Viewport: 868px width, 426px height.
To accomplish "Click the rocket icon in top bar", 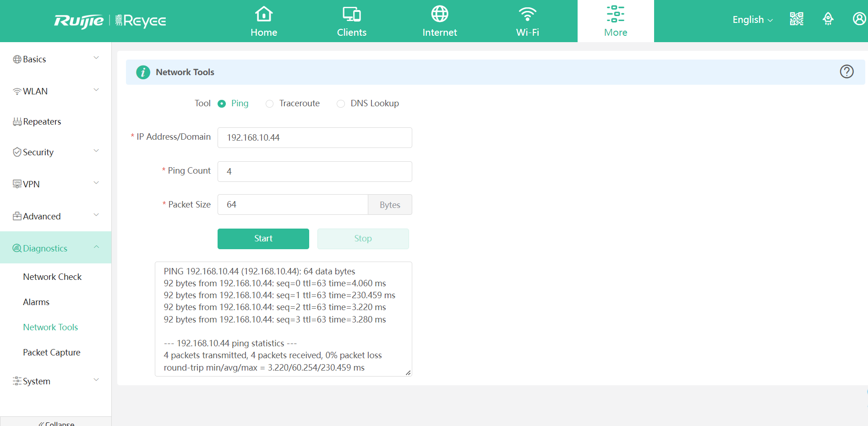I will [x=828, y=19].
